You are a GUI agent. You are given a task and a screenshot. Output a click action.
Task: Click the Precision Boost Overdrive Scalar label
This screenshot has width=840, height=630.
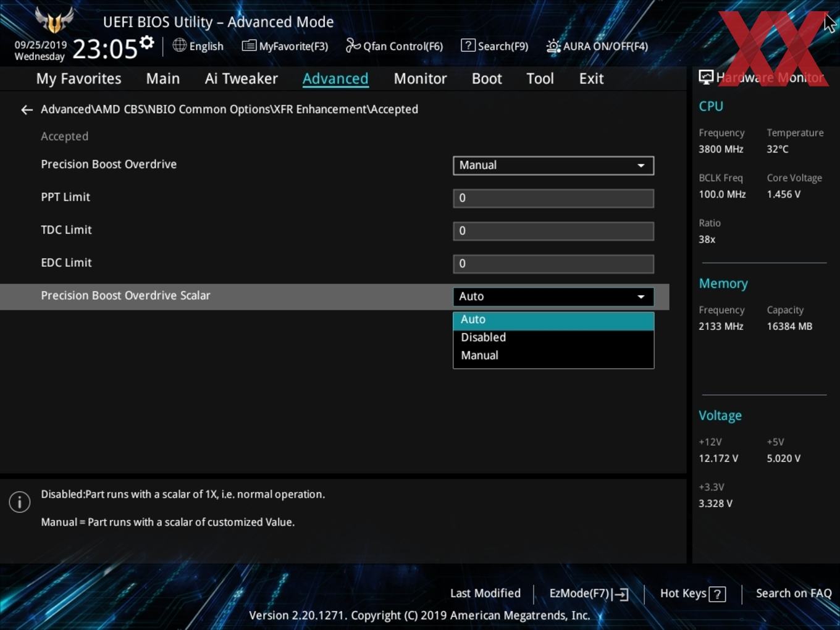[x=125, y=295]
